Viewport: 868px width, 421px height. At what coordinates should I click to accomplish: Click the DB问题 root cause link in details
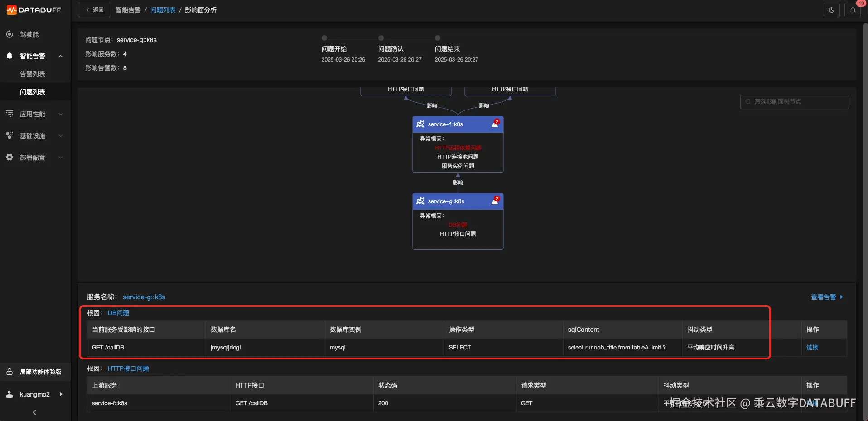[x=118, y=313]
